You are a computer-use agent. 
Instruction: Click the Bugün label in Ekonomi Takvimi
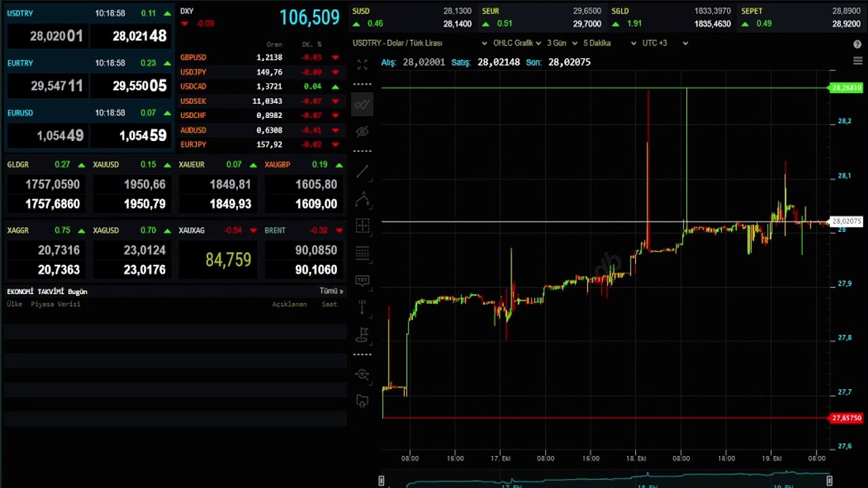click(x=77, y=291)
